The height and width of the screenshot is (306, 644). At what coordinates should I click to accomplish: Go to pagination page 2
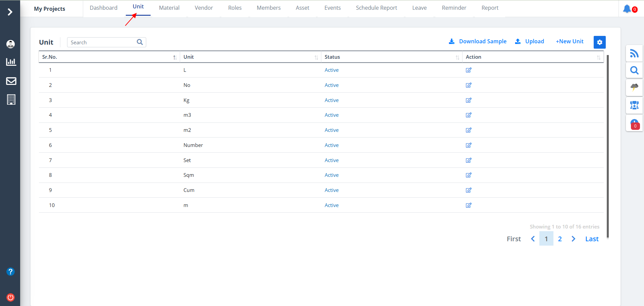coord(560,239)
